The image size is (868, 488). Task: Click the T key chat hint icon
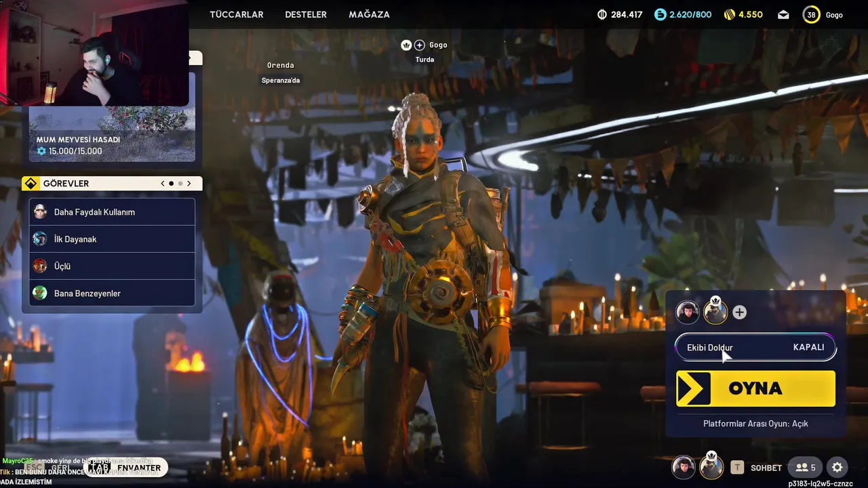click(x=737, y=467)
